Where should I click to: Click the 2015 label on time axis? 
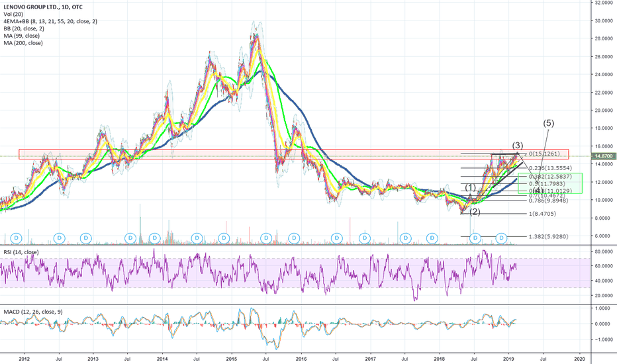[232, 359]
